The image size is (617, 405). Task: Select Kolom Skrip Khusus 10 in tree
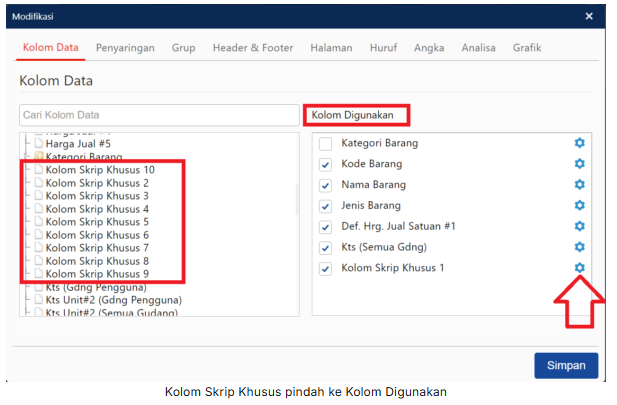(100, 170)
